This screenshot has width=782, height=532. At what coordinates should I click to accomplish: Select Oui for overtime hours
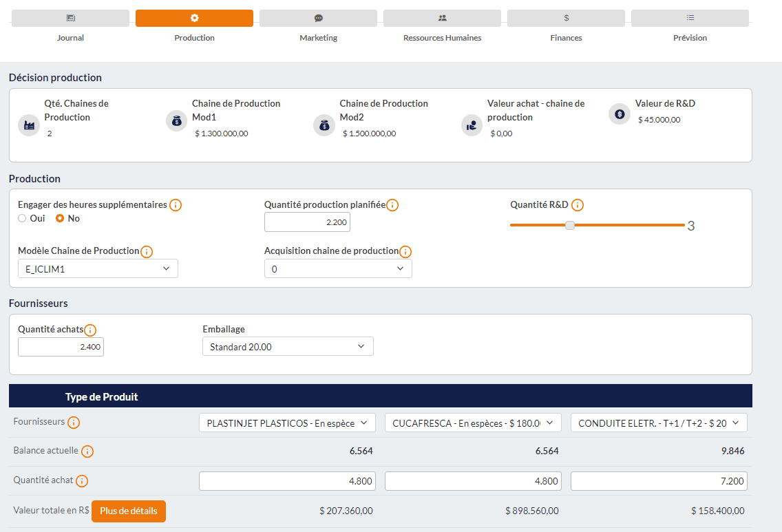point(23,218)
